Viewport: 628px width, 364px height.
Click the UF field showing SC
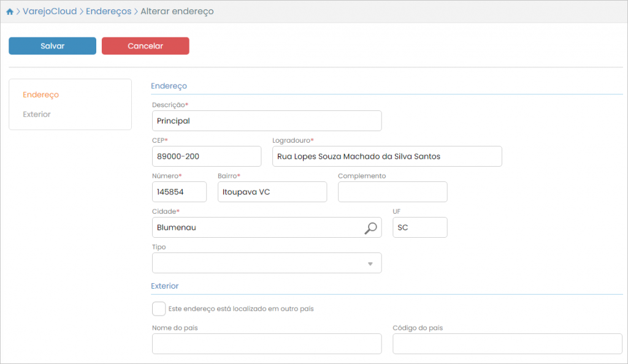click(x=419, y=227)
